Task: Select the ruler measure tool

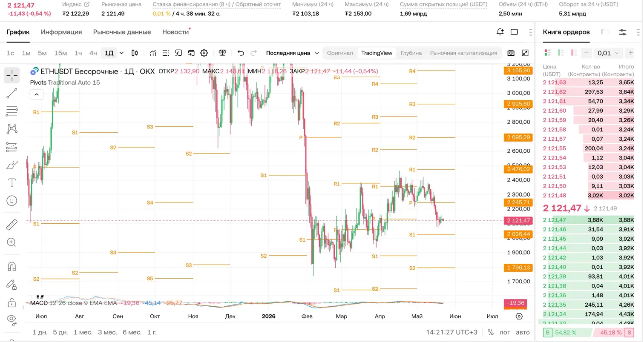Action: click(12, 224)
